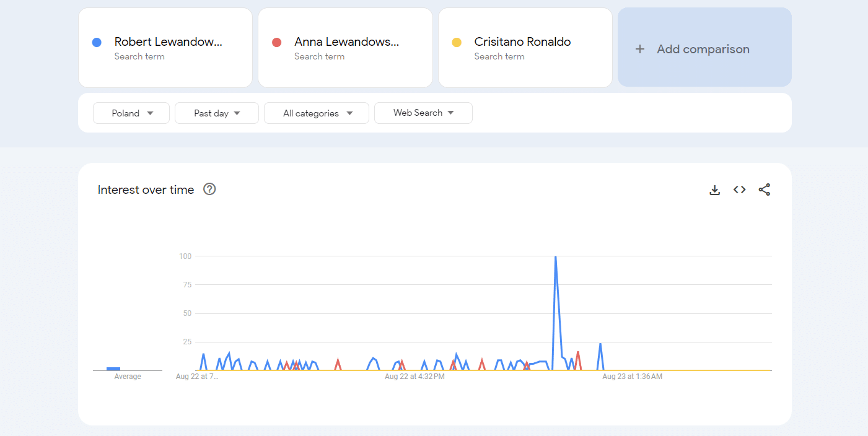Click the Aug 22 at 4:32 PM axis label
868x436 pixels.
[x=414, y=377]
